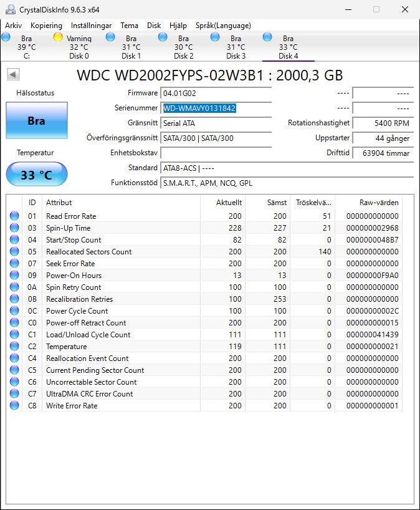The width and height of the screenshot is (420, 510).
Task: Click the blue status orb for Disk 2
Action: point(163,37)
